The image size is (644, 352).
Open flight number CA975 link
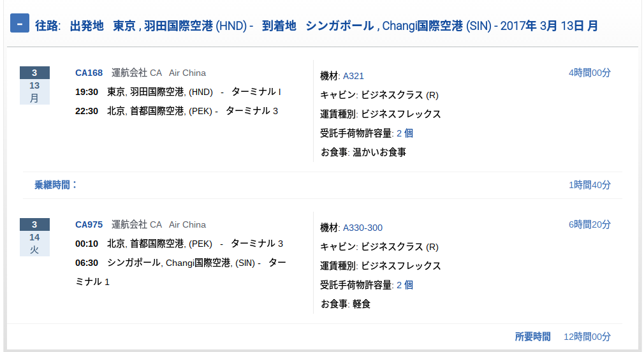pos(89,224)
